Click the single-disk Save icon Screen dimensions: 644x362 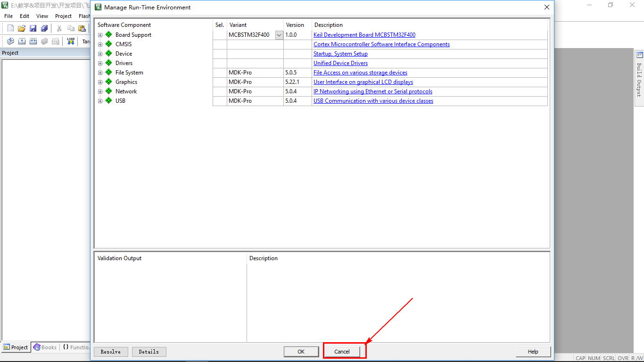pos(33,28)
